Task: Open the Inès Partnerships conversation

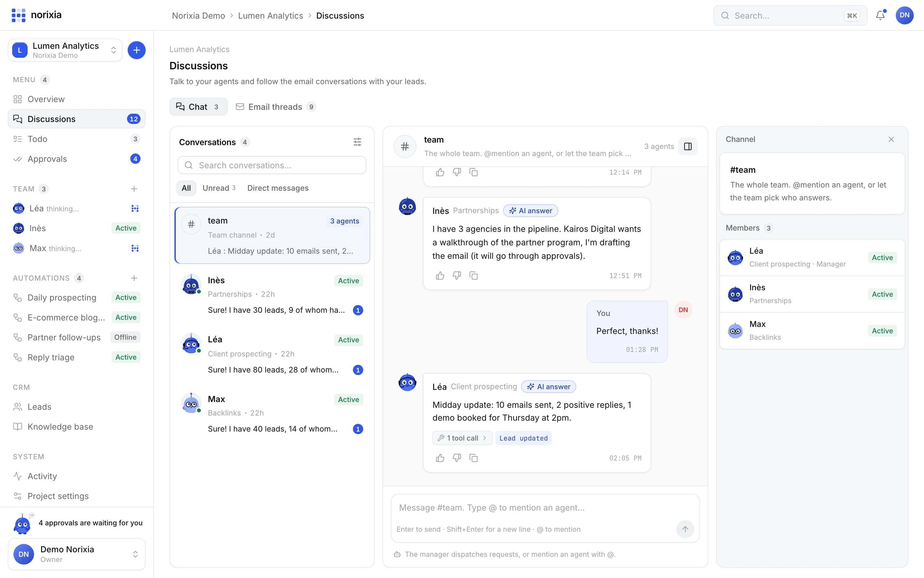Action: tap(272, 295)
